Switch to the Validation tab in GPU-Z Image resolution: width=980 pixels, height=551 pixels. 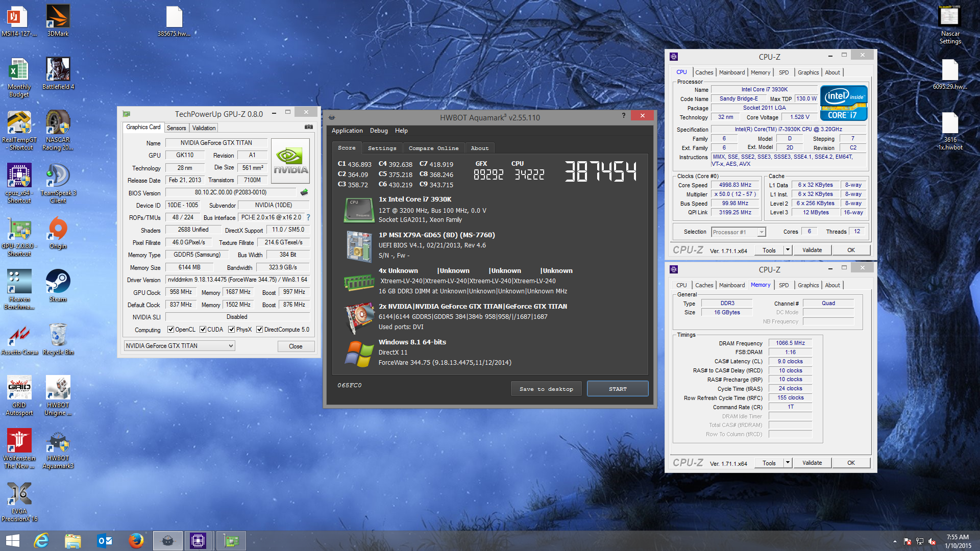pyautogui.click(x=204, y=128)
